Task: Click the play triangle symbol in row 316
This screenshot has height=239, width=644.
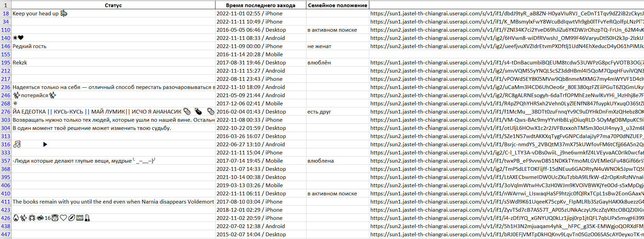Action: pos(45,144)
